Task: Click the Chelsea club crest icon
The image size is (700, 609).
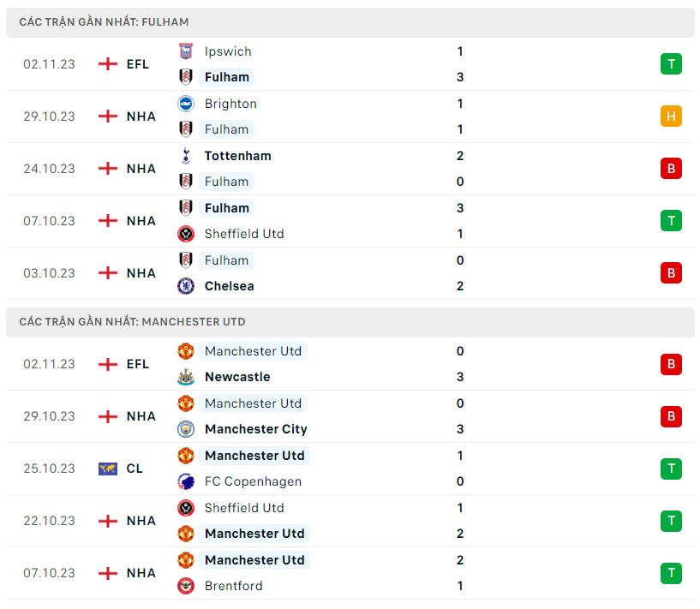Action: point(185,286)
